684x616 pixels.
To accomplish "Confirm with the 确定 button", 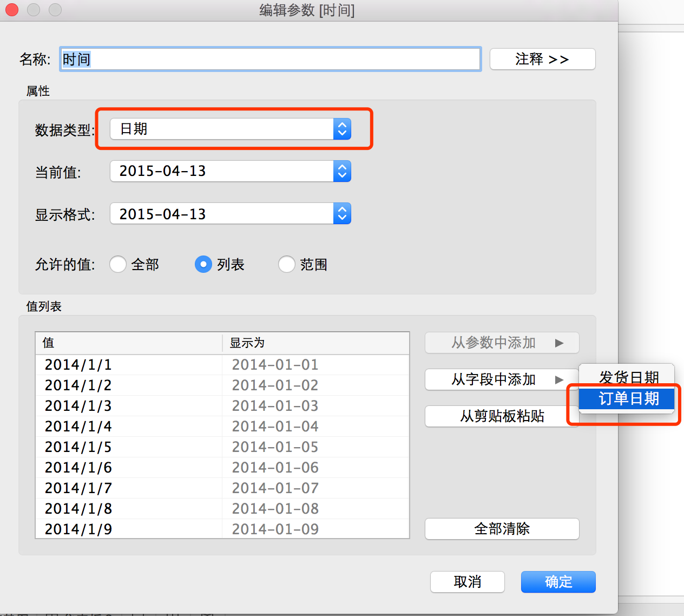I will click(558, 582).
